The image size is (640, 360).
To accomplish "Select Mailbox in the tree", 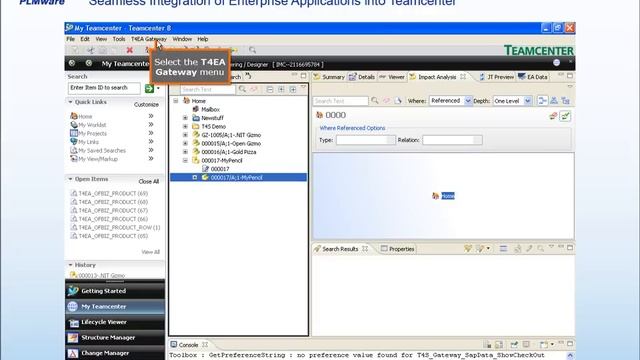I will [x=210, y=109].
